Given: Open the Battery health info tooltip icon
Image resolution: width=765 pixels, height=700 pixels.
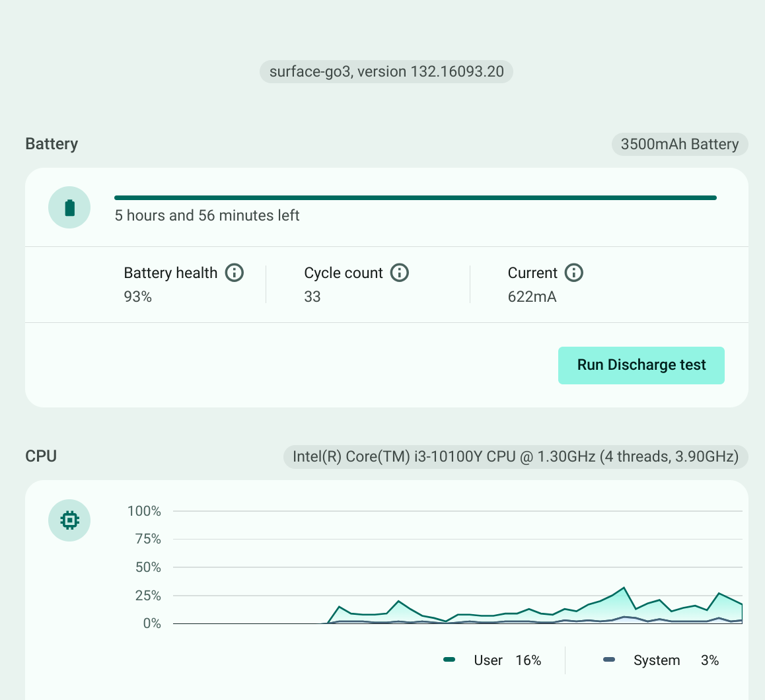Looking at the screenshot, I should pyautogui.click(x=235, y=273).
